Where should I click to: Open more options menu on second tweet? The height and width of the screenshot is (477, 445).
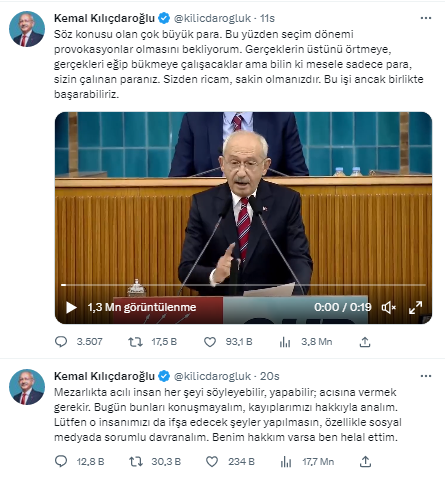(426, 376)
